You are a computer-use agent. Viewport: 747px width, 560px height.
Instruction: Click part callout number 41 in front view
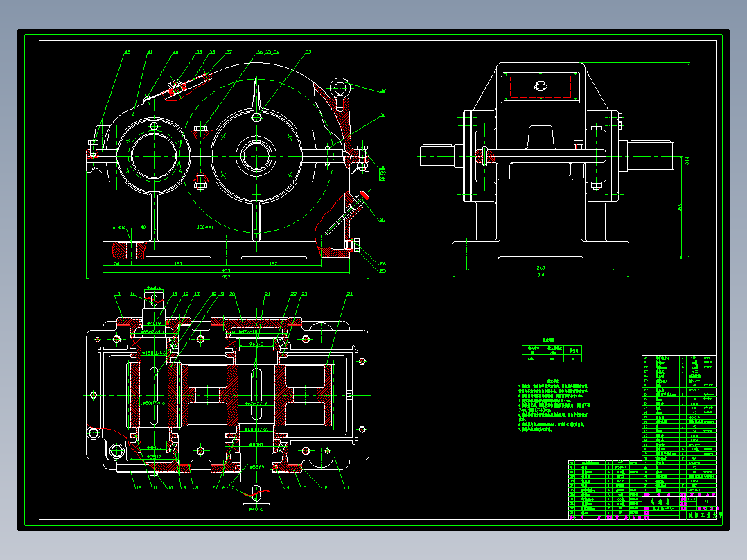click(x=150, y=52)
